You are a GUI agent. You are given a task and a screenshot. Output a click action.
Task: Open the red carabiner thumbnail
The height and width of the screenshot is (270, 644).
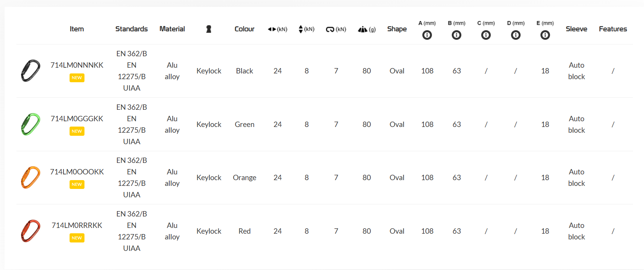pos(31,231)
